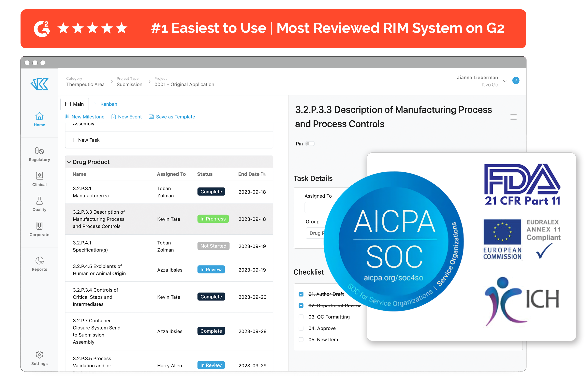Enable the Pin toggle for the task
Viewport: 588px width, 382px height.
pyautogui.click(x=310, y=143)
